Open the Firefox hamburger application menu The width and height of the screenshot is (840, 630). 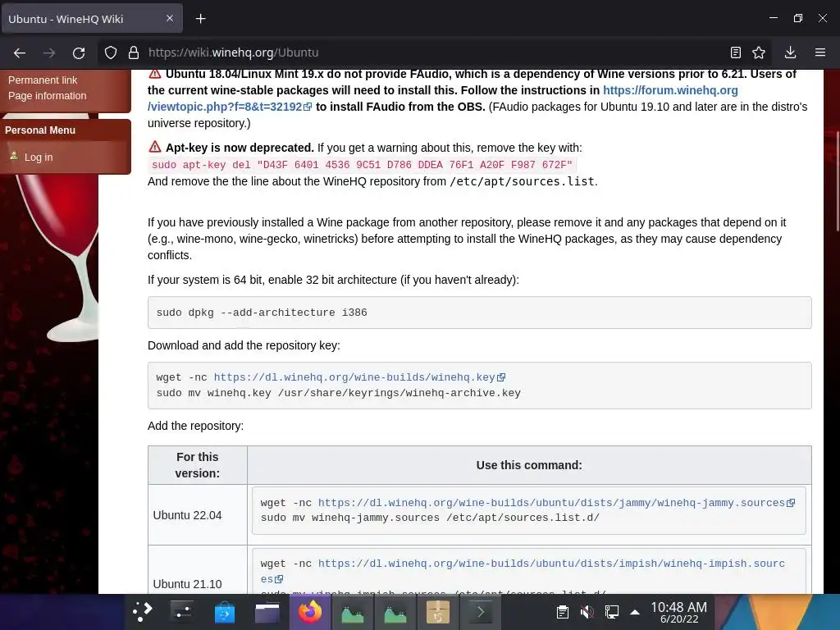820,52
